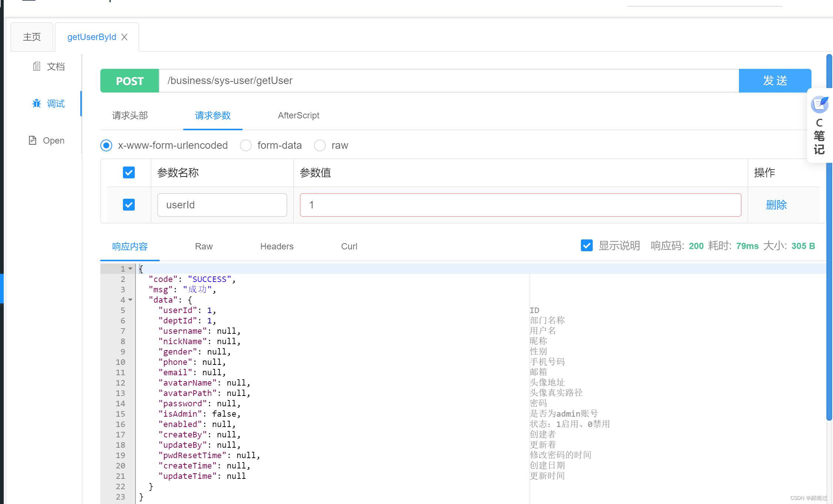Show the Curl response tab

click(349, 246)
